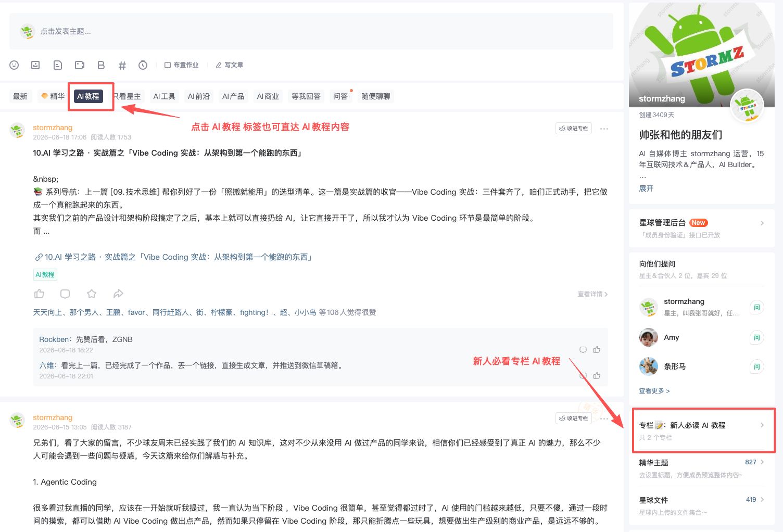Image resolution: width=783 pixels, height=532 pixels.
Task: Open the AI工具 tab
Action: (x=165, y=96)
